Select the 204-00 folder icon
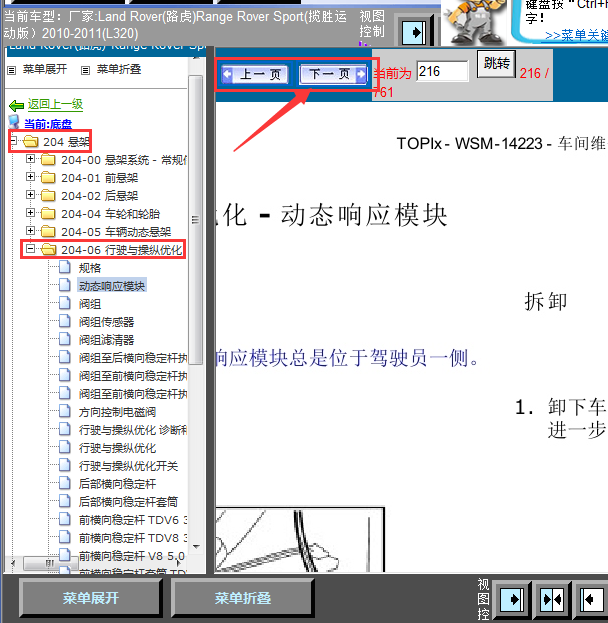Screen dimensions: 608x623 pos(48,160)
